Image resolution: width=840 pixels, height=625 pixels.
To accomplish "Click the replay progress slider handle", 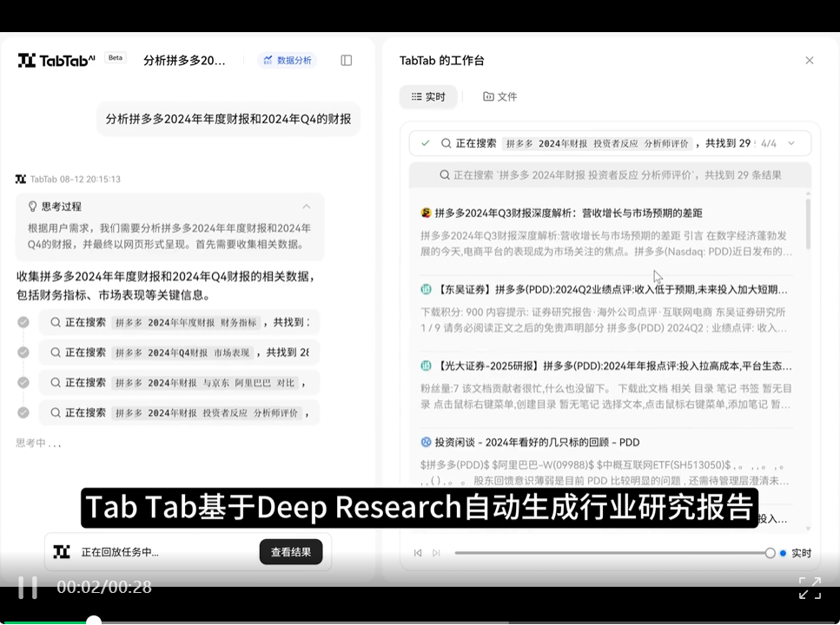I will (770, 553).
